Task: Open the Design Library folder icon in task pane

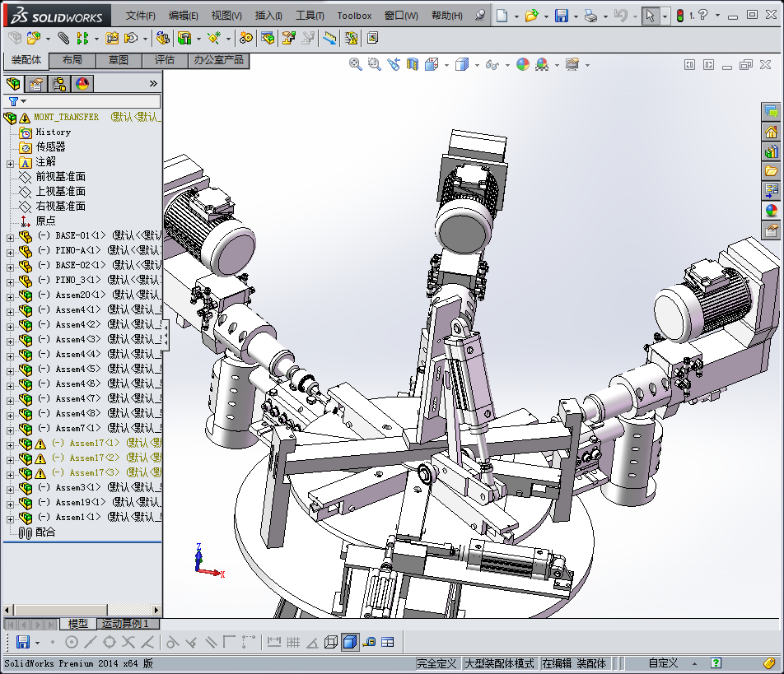Action: [772, 171]
